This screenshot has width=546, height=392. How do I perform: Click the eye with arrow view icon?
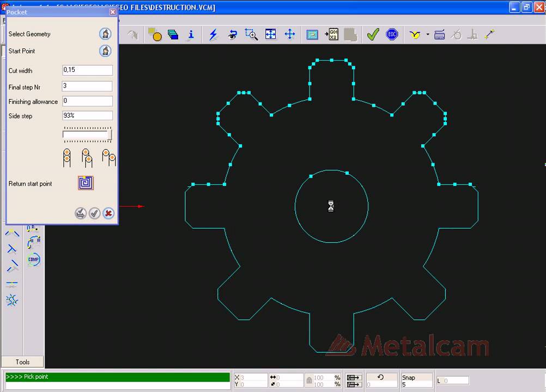pyautogui.click(x=232, y=35)
